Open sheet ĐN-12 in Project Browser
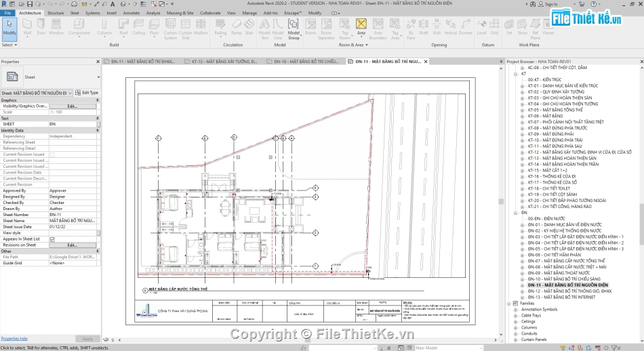The height and width of the screenshot is (351, 644). tap(569, 291)
